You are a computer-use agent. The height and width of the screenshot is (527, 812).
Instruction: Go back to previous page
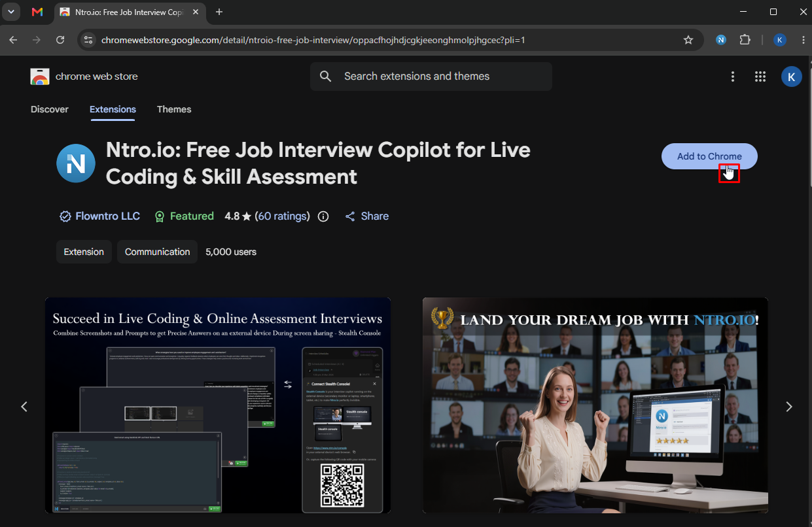click(13, 40)
